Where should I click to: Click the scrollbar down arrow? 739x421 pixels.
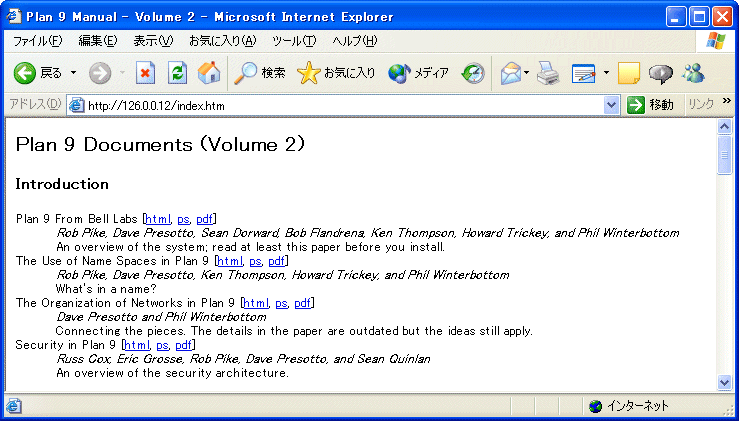click(x=724, y=382)
